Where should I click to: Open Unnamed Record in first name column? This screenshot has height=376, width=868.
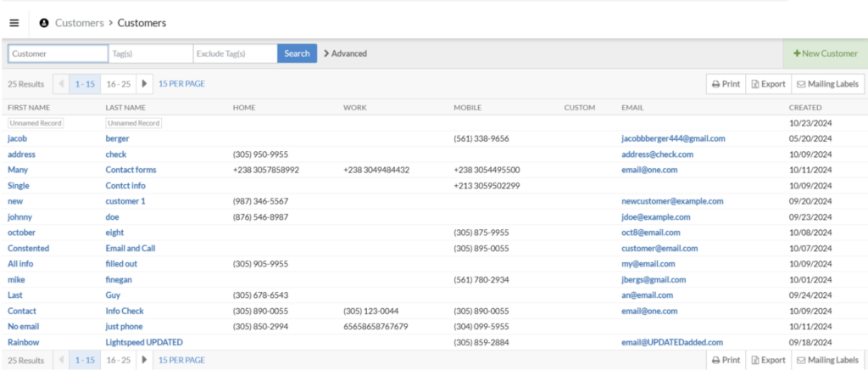point(36,123)
